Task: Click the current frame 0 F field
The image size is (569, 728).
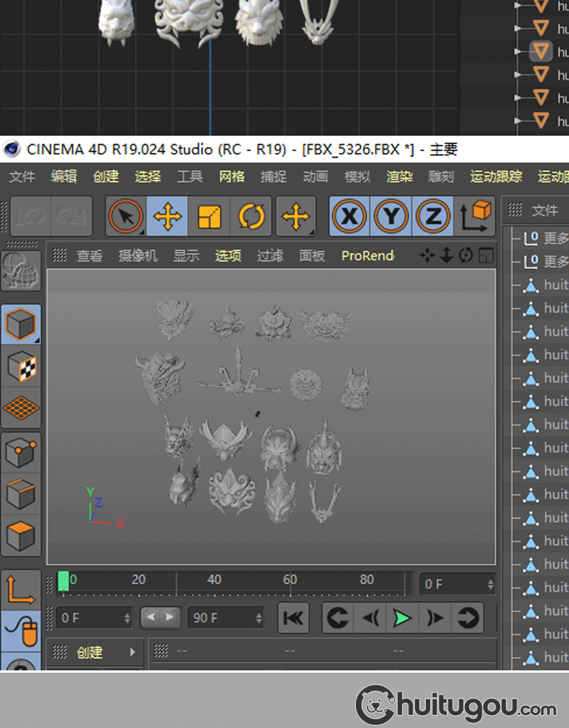Action: click(x=457, y=584)
